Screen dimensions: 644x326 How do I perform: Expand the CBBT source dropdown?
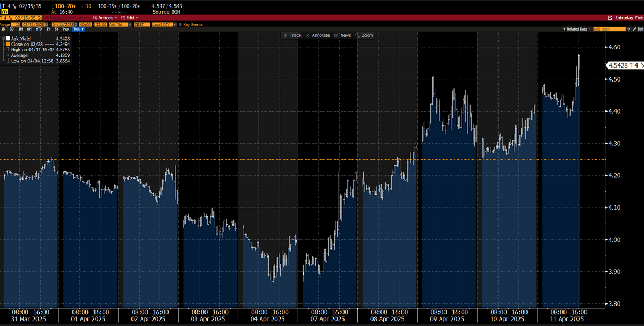click(142, 25)
